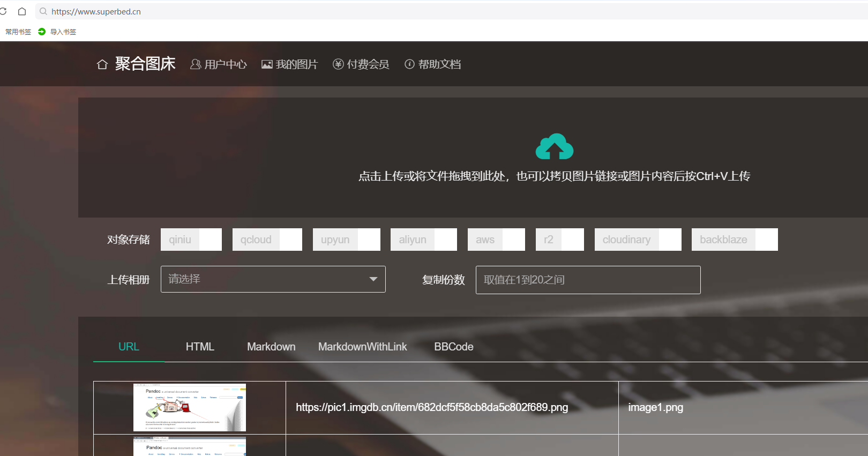Screen dimensions: 868x456
Task: Click the image1.png Pandoc thumbnail
Action: tap(190, 407)
